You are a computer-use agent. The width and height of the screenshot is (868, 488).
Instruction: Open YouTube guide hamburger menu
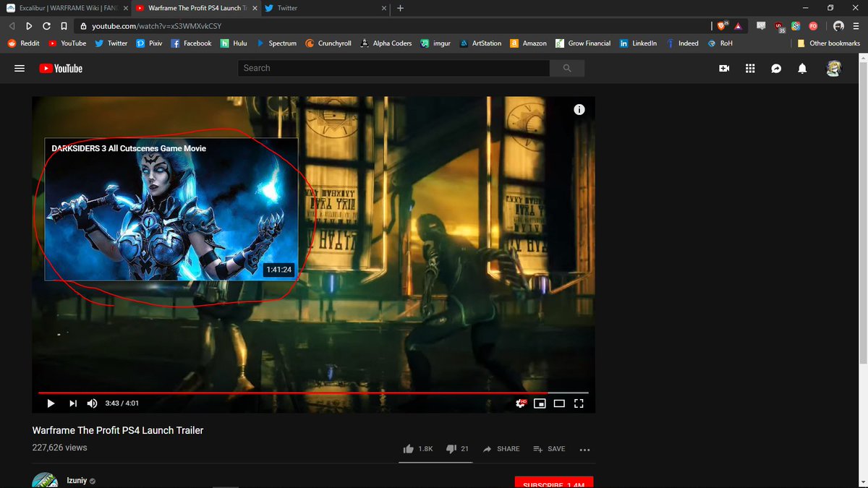(x=20, y=68)
